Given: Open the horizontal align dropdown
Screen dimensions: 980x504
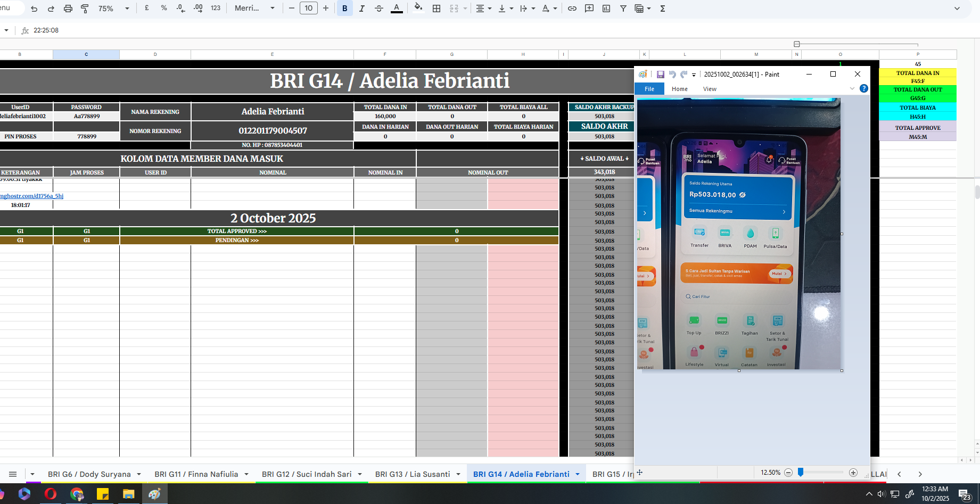Looking at the screenshot, I should 483,9.
